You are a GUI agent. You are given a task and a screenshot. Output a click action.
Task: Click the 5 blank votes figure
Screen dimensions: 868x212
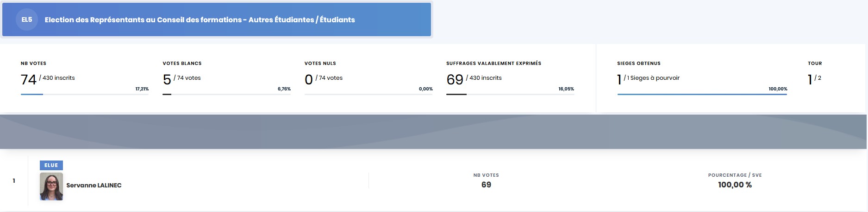point(167,80)
